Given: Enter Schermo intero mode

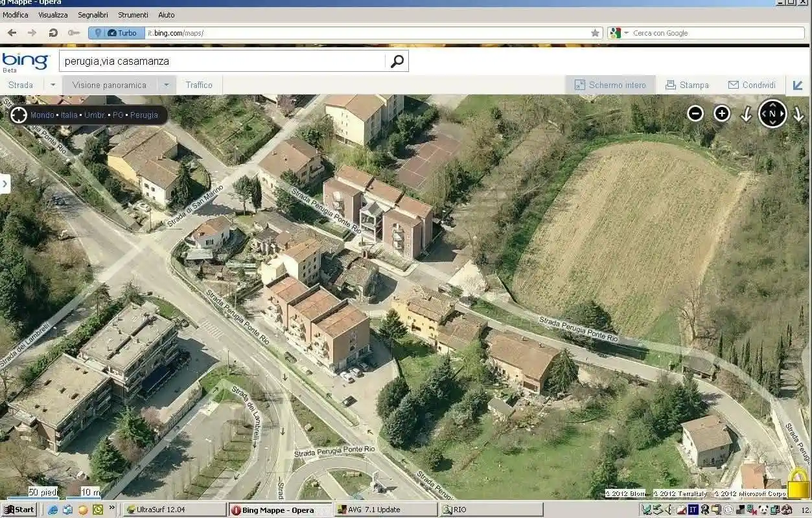Looking at the screenshot, I should tap(610, 85).
